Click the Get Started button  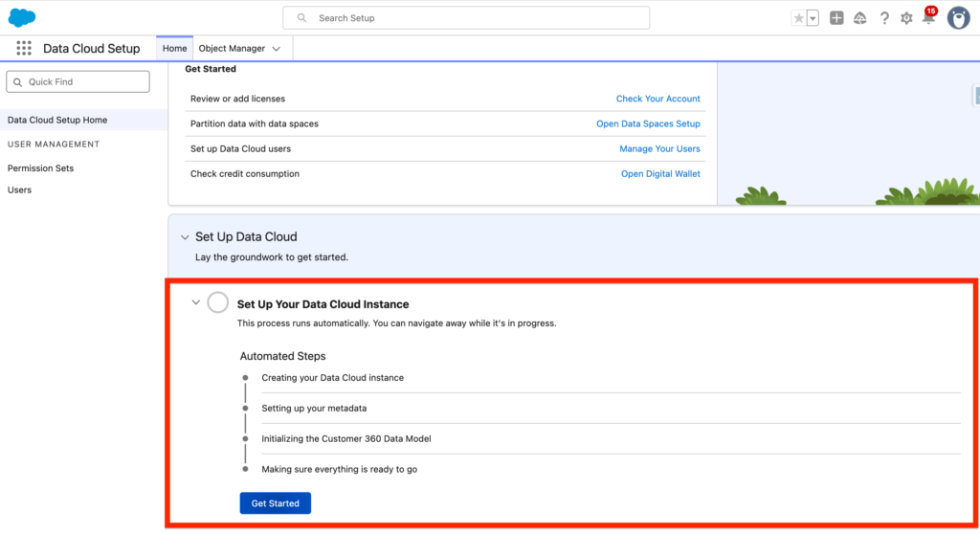pyautogui.click(x=275, y=503)
